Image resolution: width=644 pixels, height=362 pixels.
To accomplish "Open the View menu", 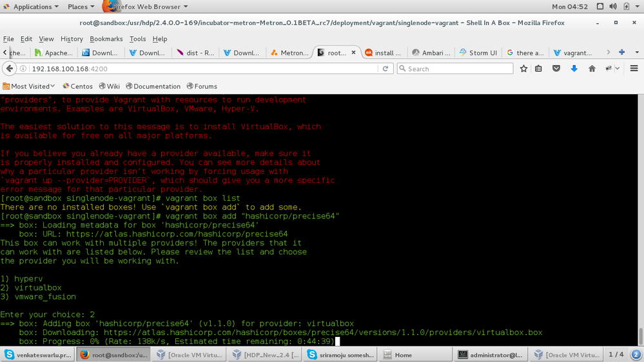I will [x=46, y=39].
